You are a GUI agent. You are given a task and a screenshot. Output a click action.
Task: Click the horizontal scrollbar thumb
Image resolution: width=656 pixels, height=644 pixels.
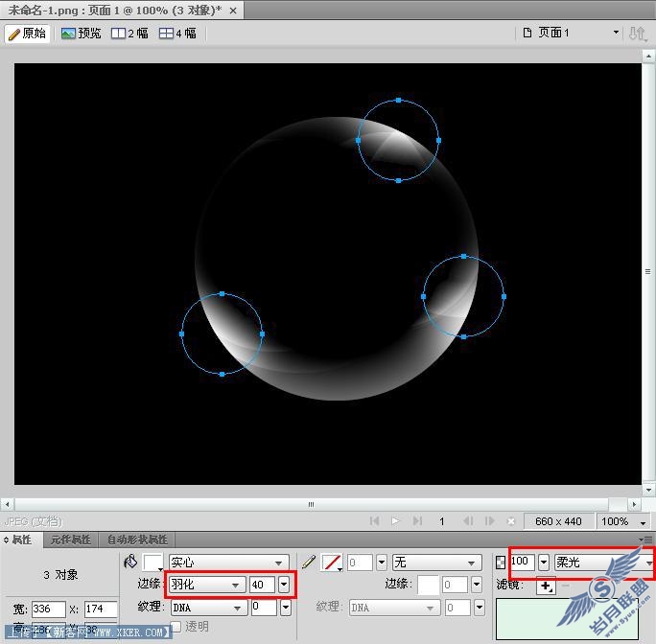point(312,504)
